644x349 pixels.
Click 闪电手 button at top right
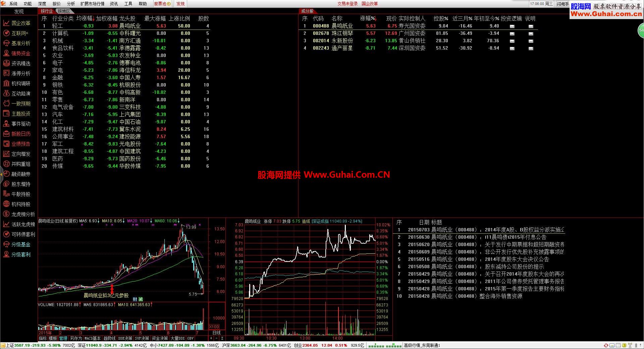[x=562, y=4]
